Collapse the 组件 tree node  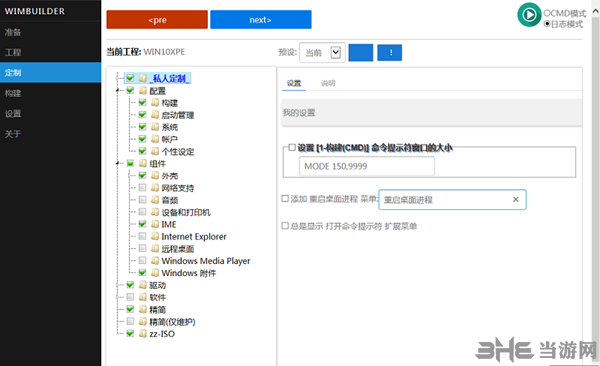(x=117, y=163)
